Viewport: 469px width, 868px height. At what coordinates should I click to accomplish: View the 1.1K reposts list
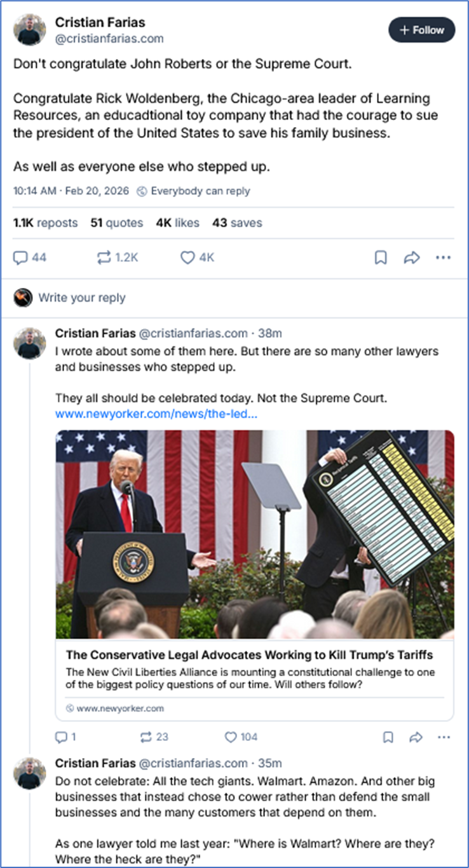45,223
